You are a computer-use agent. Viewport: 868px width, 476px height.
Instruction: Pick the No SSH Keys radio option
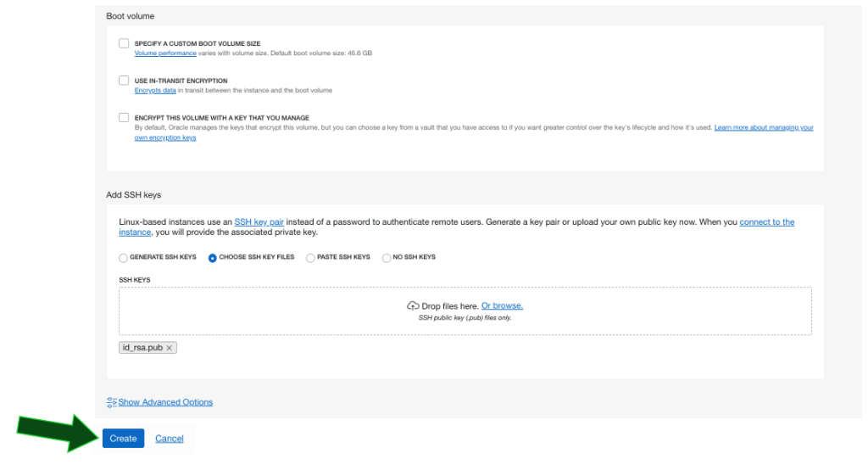(387, 257)
